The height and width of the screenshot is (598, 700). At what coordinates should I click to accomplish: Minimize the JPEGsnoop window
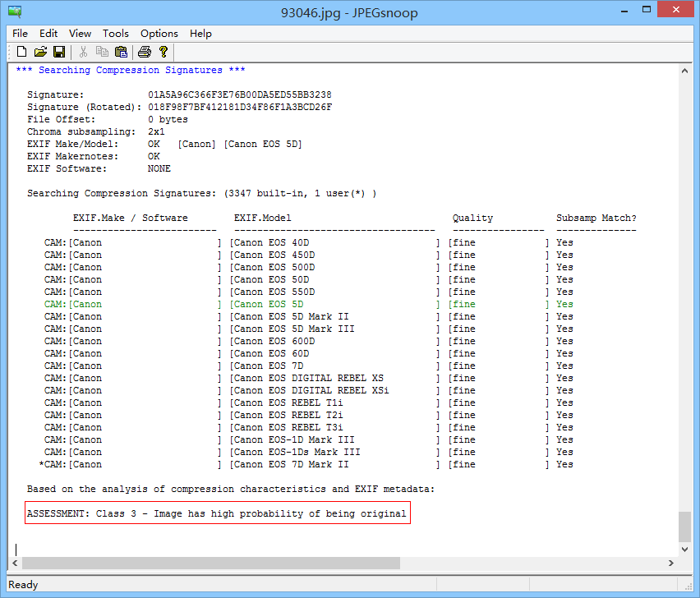pos(624,10)
